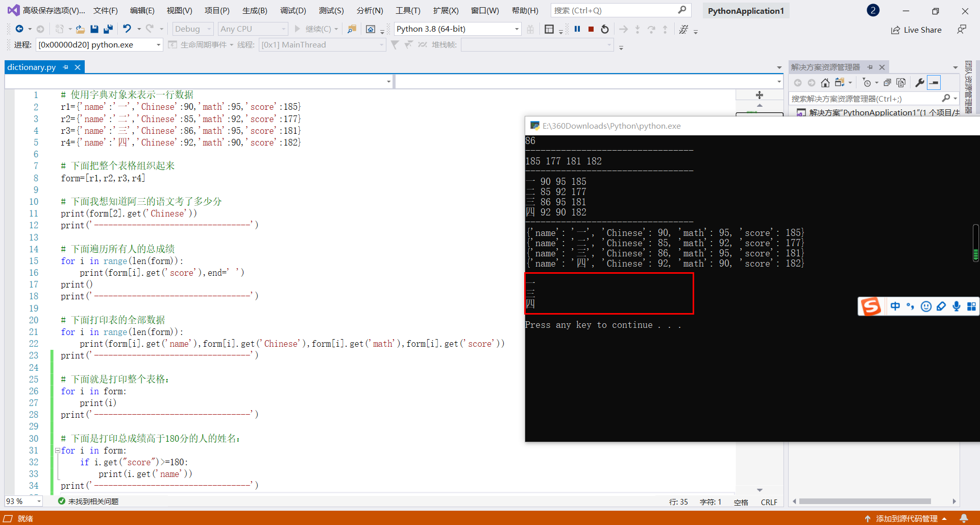The height and width of the screenshot is (525, 980).
Task: Click the Solution Explorer horizontal scrollbar
Action: [865, 502]
